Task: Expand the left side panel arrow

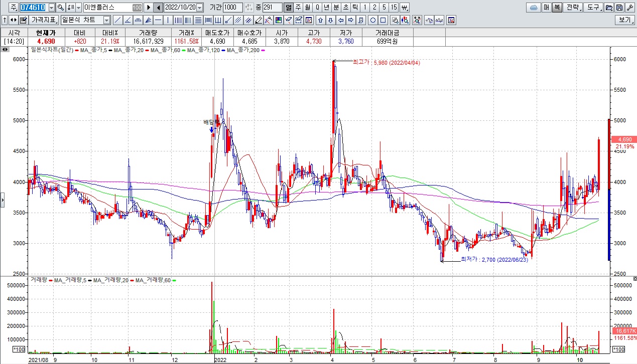Action: [2, 200]
